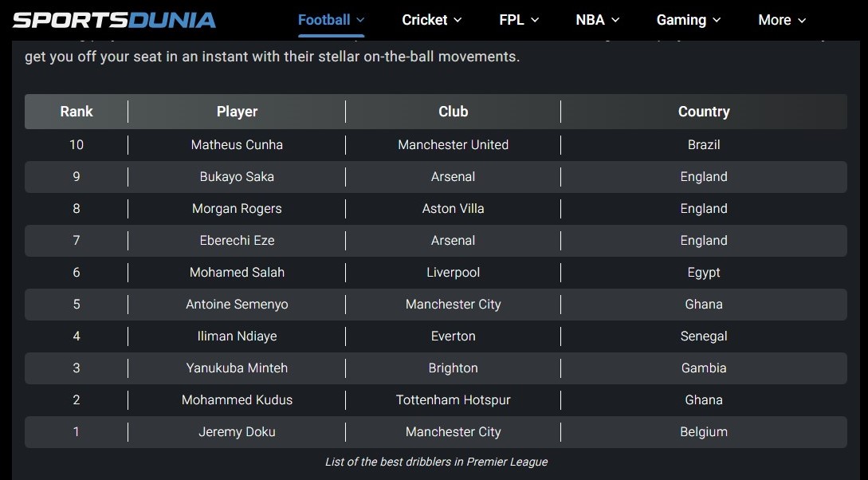Expand the Cricket dropdown chevron
The image size is (868, 480).
458,20
